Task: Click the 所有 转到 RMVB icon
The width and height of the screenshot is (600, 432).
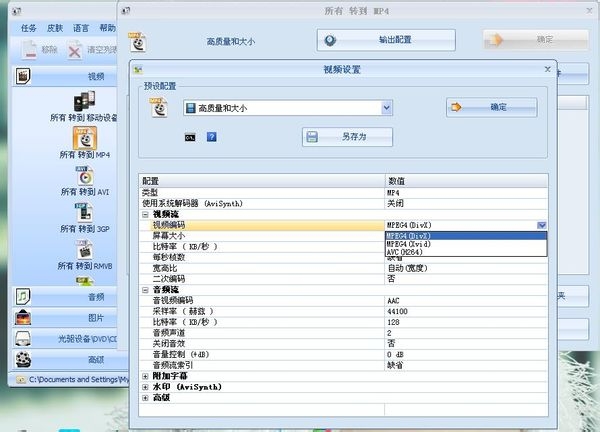Action: 85,249
